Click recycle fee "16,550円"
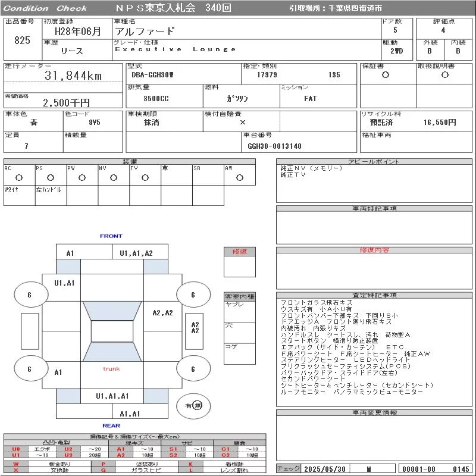This screenshot has height=476, width=476. [440, 123]
